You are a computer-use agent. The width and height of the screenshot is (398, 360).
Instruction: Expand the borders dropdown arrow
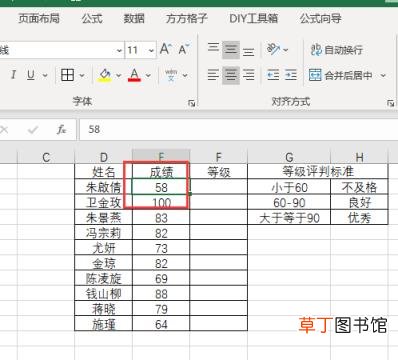[x=82, y=76]
